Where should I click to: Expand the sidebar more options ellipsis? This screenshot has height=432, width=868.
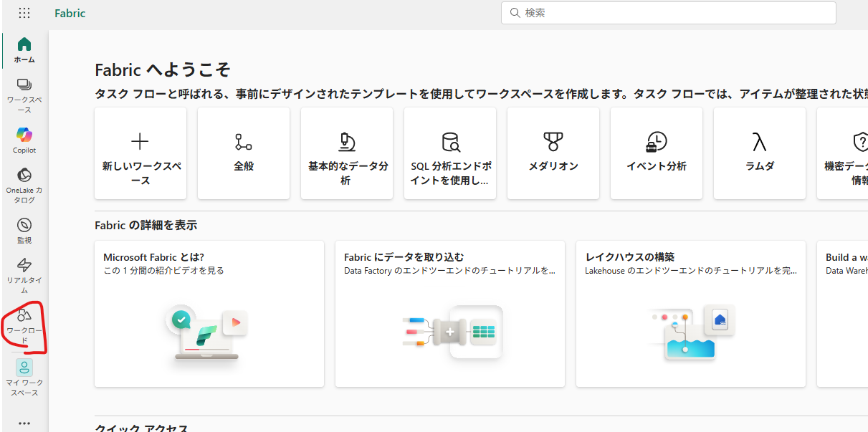click(24, 423)
